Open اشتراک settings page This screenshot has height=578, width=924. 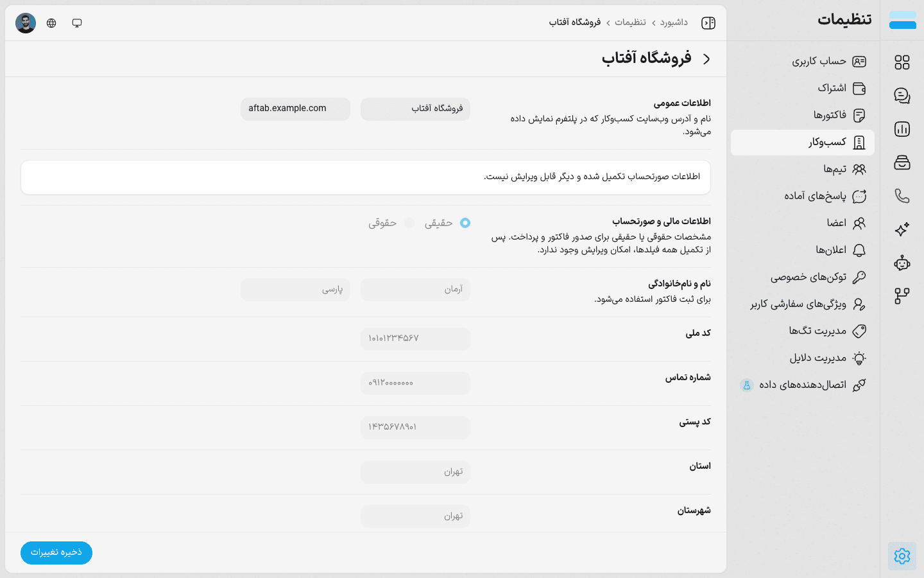click(803, 89)
